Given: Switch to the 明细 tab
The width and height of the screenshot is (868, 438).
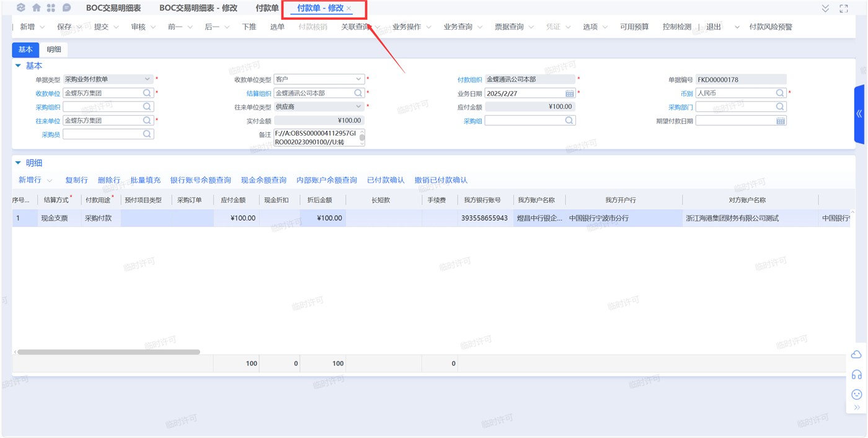Looking at the screenshot, I should point(54,50).
